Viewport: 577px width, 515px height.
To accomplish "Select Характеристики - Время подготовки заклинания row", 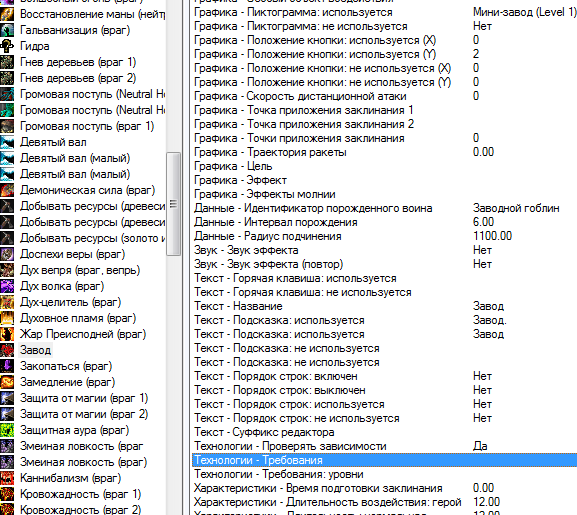I will coord(385,488).
